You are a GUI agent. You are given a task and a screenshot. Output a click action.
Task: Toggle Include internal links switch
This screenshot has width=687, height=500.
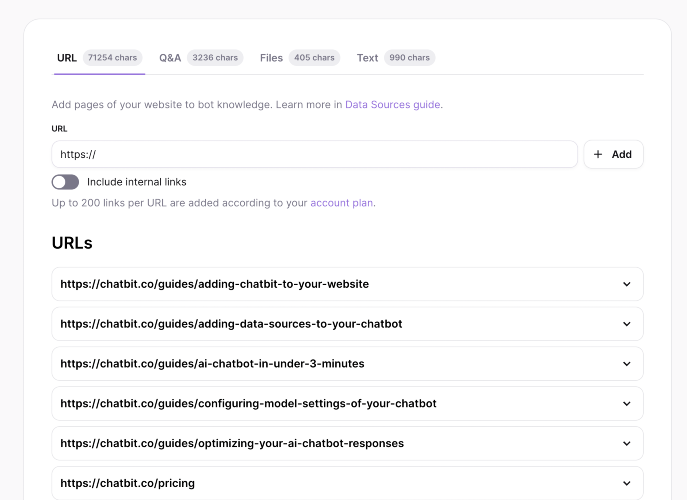click(65, 182)
